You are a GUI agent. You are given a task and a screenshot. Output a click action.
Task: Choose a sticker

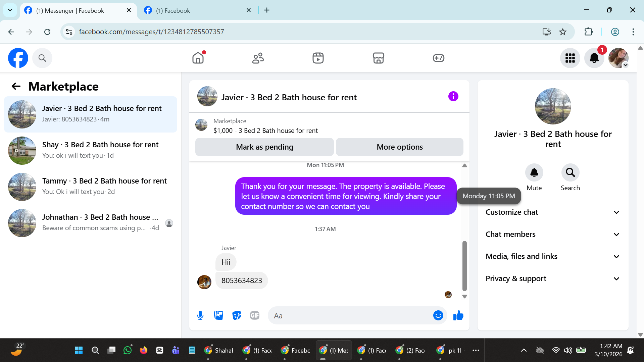point(237,315)
